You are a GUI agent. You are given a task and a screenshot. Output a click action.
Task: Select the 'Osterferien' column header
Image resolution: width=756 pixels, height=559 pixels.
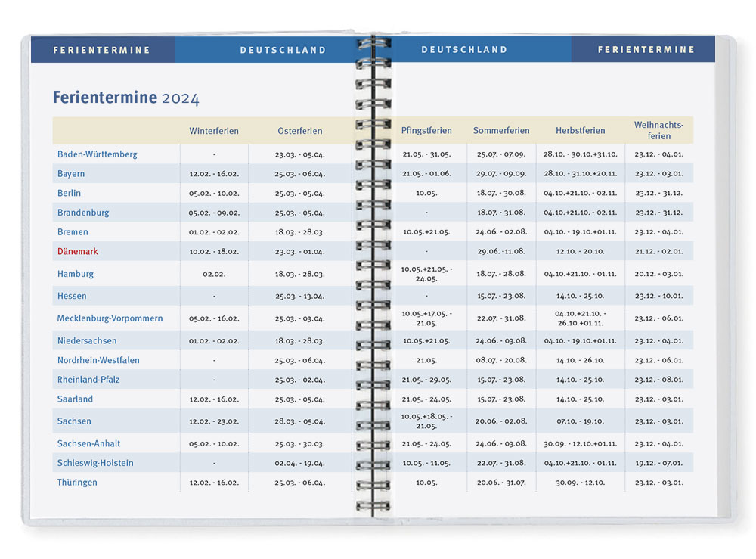point(300,131)
